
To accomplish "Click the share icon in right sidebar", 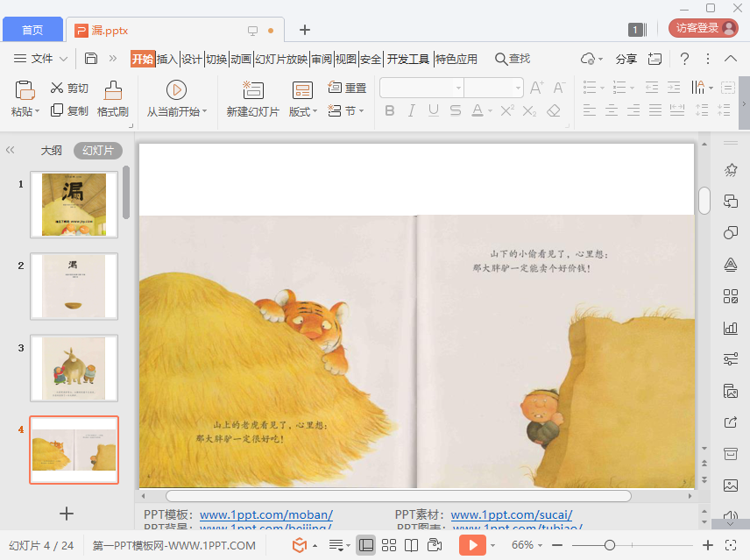I will point(731,422).
